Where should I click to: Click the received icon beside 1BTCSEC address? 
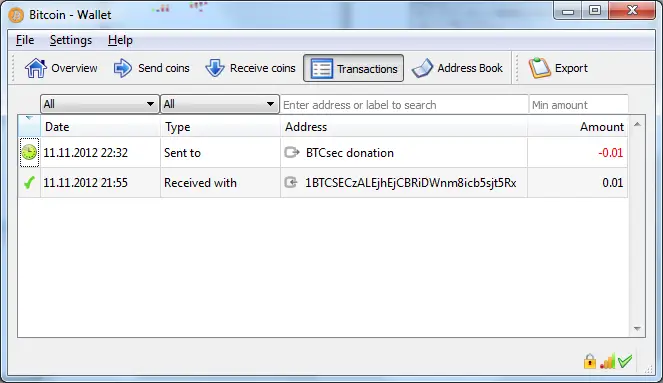[x=291, y=183]
